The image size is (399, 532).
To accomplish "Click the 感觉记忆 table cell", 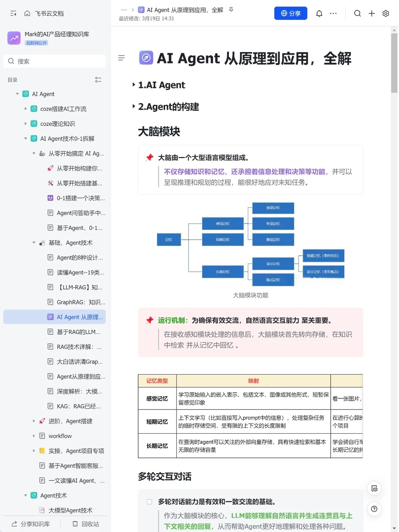I will [x=157, y=399].
